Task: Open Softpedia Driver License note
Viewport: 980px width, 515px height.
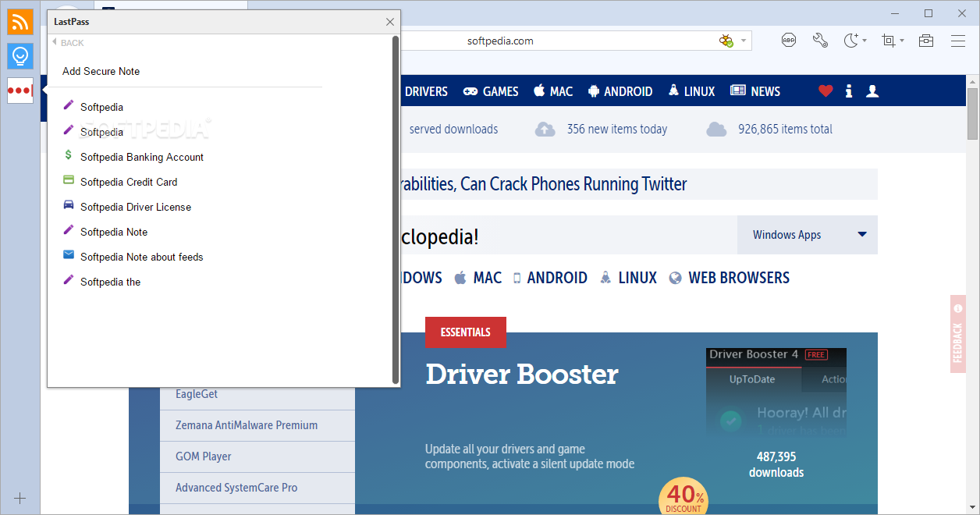Action: pyautogui.click(x=136, y=207)
